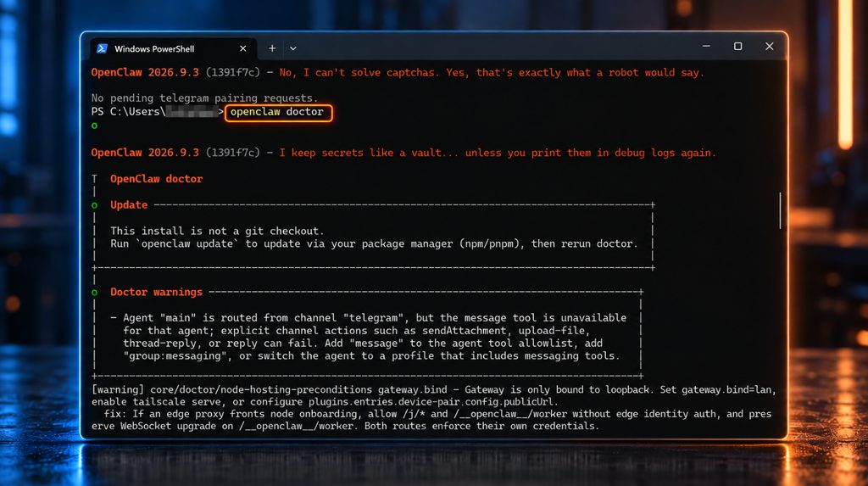Click the 'I keep secrets like a vault' tagline
Screen dimensions: 868x486
497,153
